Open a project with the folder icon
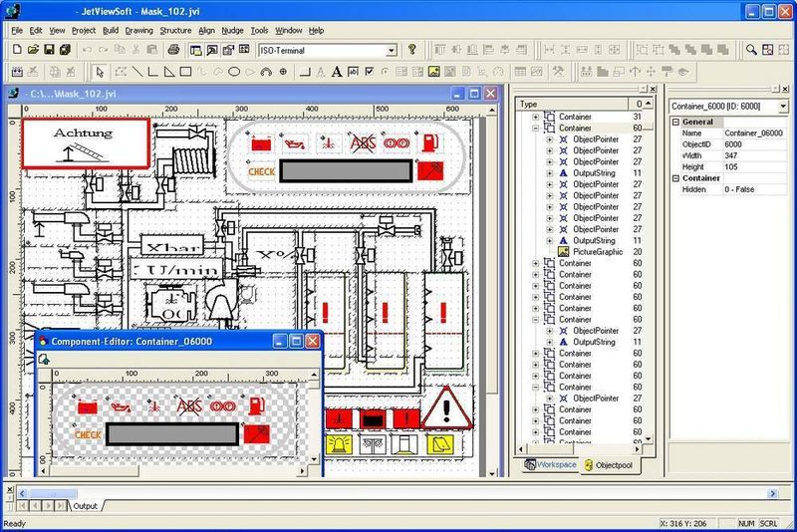Image resolution: width=797 pixels, height=532 pixels. [33, 49]
